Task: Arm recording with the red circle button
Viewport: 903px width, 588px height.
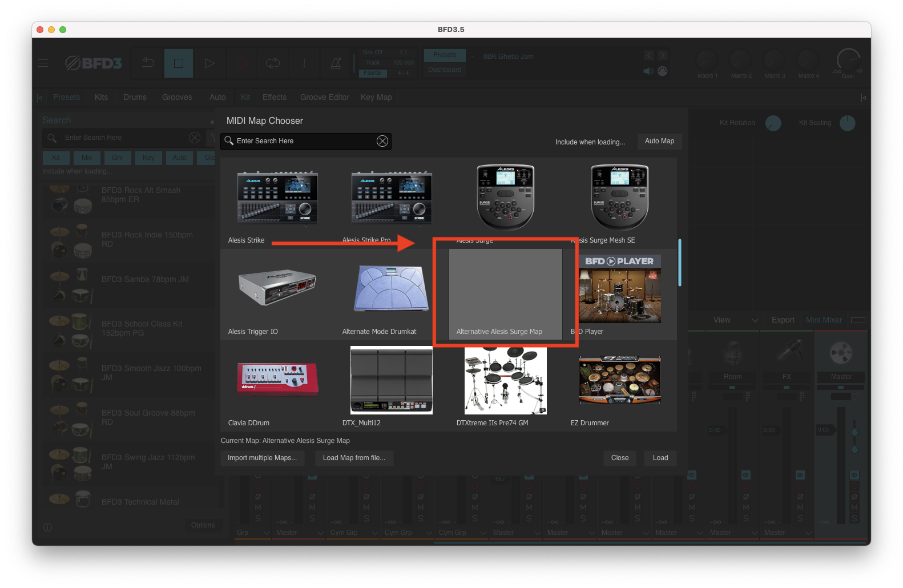Action: pyautogui.click(x=241, y=63)
